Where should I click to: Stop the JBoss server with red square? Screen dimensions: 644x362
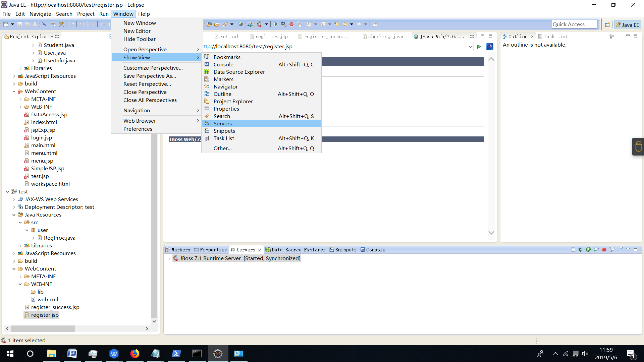point(604,250)
